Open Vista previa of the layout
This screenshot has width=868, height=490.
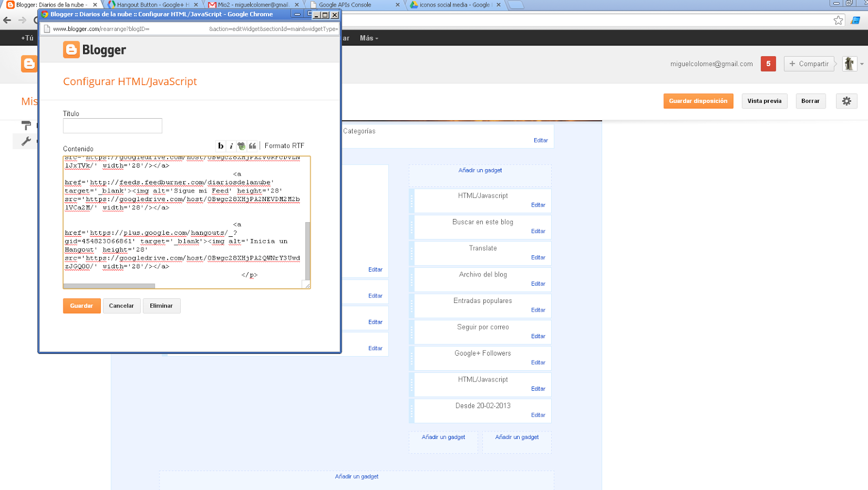(x=764, y=101)
